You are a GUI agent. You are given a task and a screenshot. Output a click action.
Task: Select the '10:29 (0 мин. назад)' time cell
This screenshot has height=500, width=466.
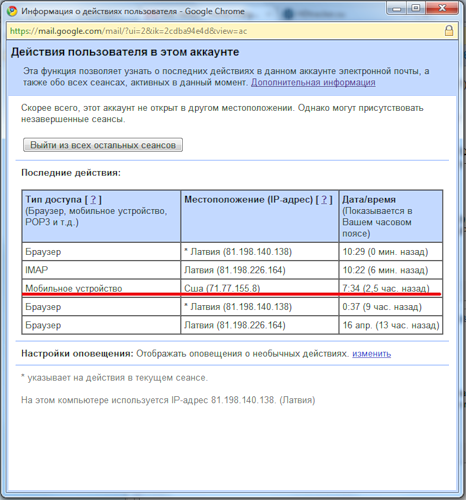point(391,252)
